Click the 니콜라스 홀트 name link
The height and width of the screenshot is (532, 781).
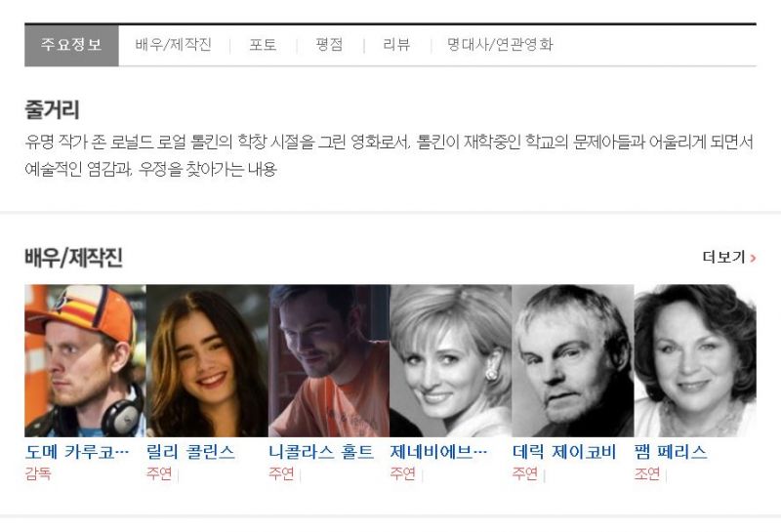321,452
